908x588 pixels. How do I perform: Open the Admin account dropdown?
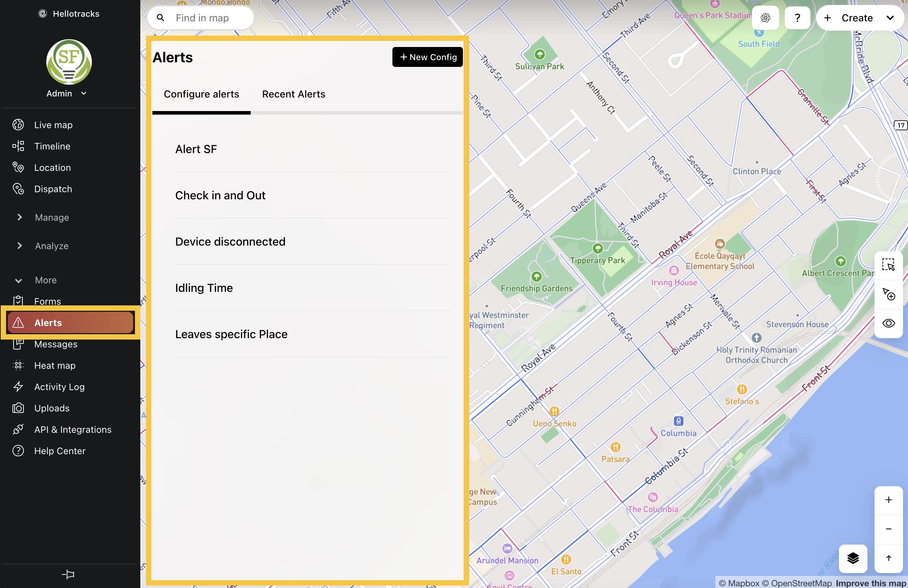67,93
